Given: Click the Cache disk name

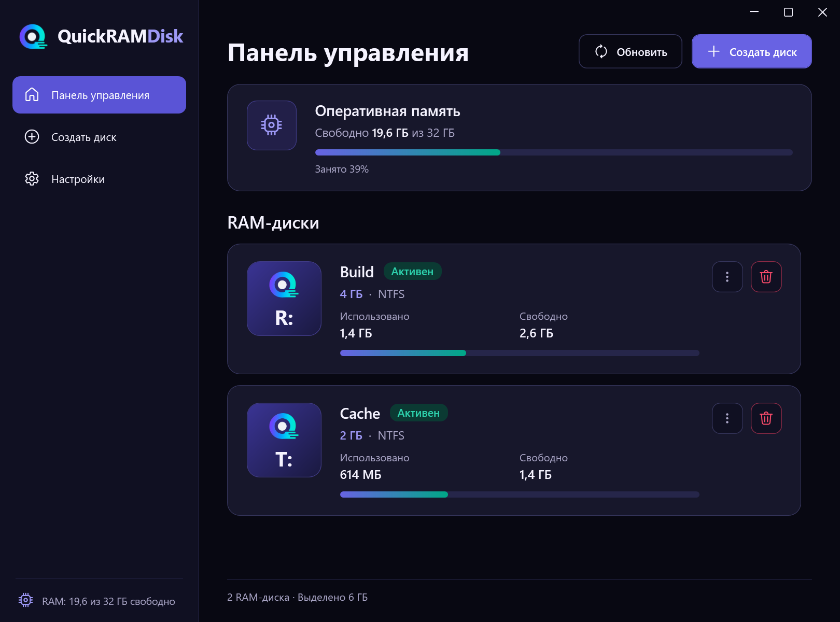Looking at the screenshot, I should (360, 414).
